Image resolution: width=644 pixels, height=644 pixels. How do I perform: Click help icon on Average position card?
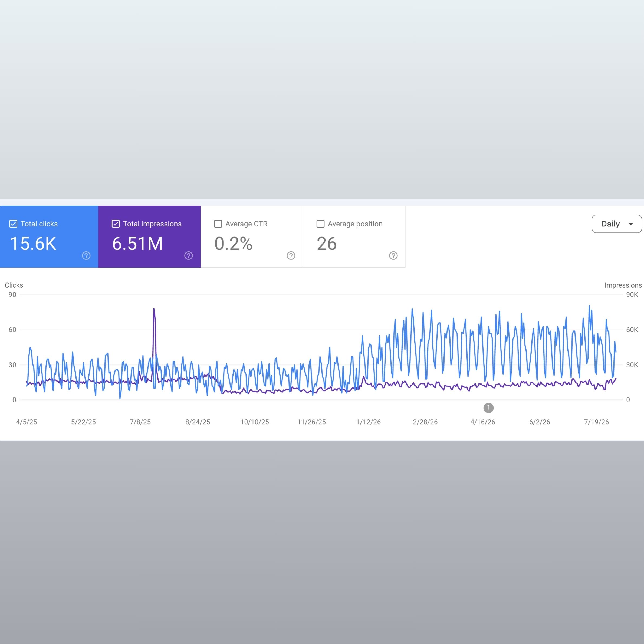click(393, 256)
